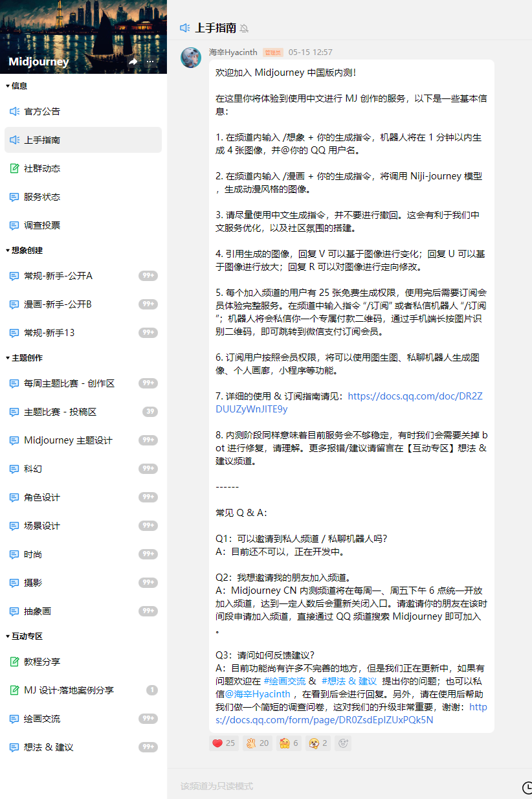The width and height of the screenshot is (532, 799).
Task: Open the 教程分享 channel
Action: point(42,662)
